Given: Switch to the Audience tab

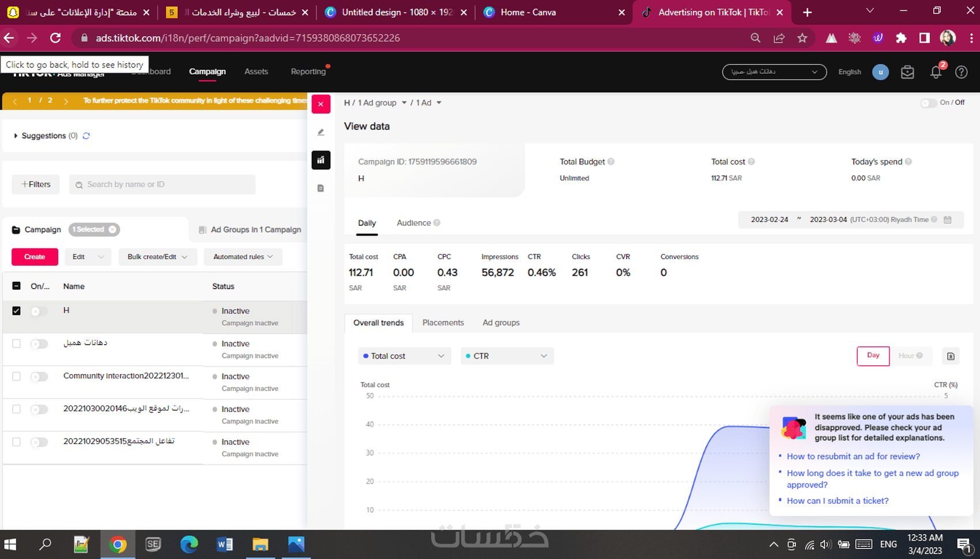Looking at the screenshot, I should click(414, 223).
